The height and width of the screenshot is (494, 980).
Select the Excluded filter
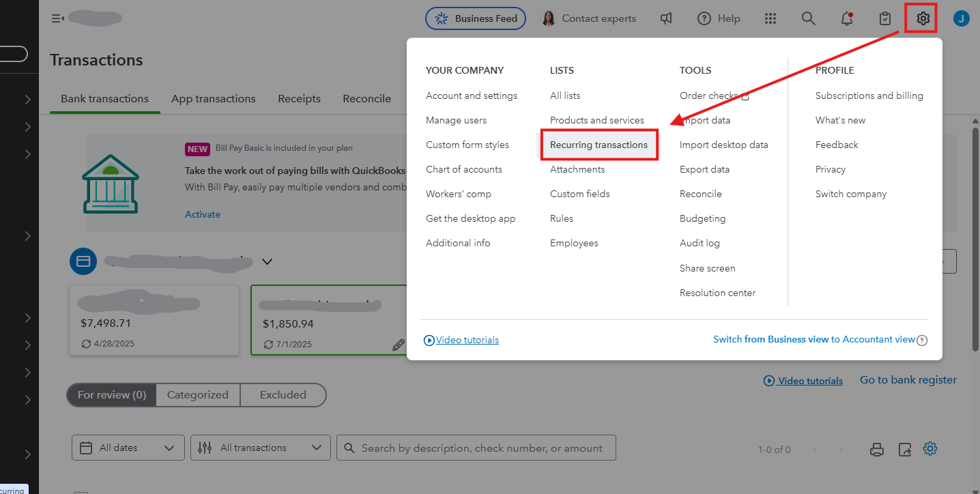point(283,395)
